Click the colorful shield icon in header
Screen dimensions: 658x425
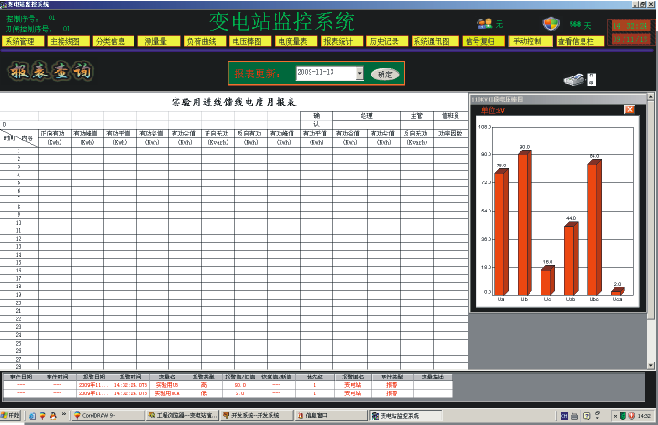click(x=552, y=23)
